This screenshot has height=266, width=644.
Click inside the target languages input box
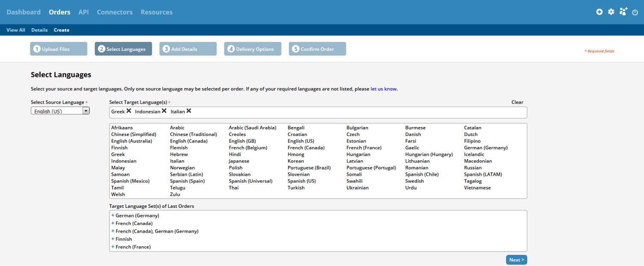(342, 112)
